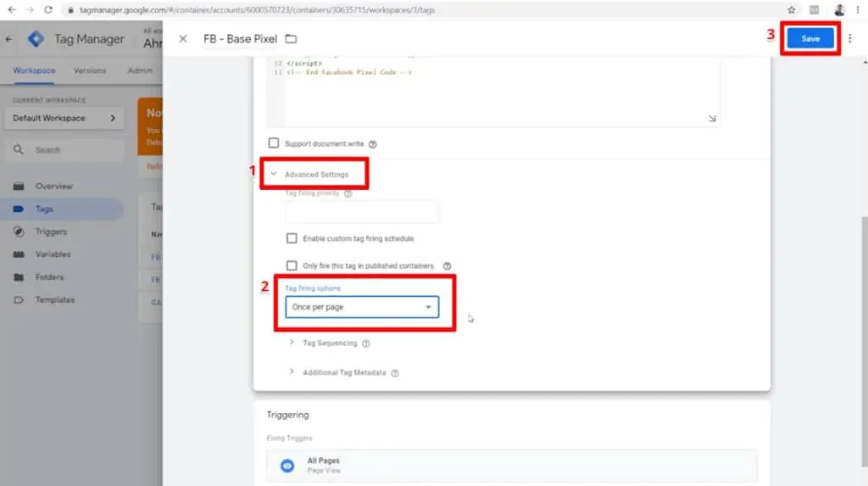This screenshot has width=868, height=486.
Task: Click the Triggering section heading
Action: [288, 415]
